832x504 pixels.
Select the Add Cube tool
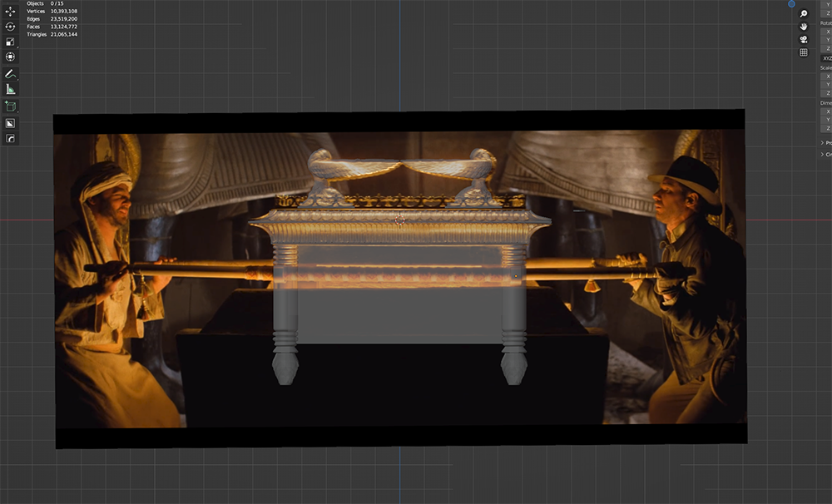point(10,106)
